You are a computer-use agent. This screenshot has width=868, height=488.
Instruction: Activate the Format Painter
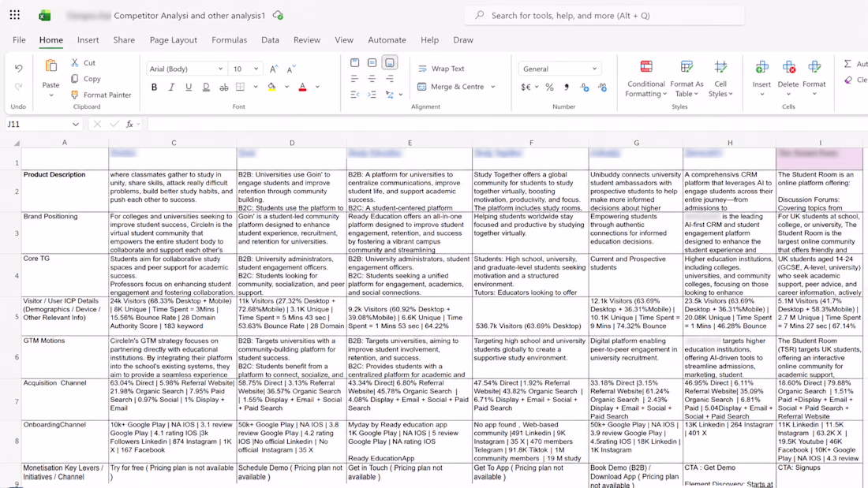101,95
